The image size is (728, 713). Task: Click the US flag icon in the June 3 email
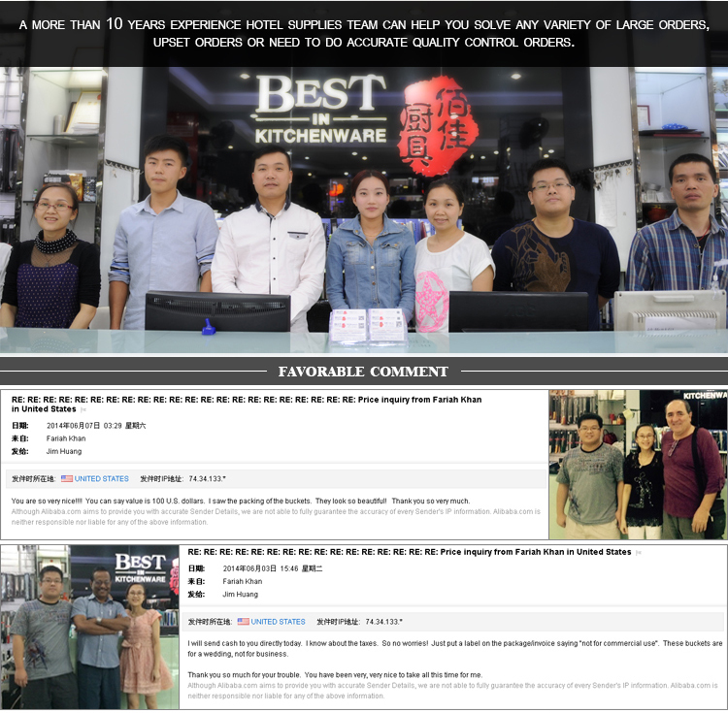(x=244, y=621)
